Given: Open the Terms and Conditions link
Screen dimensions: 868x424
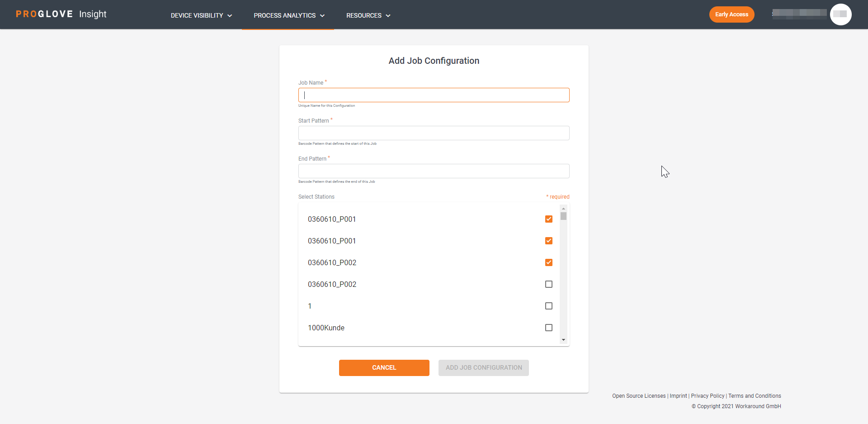Looking at the screenshot, I should point(755,396).
